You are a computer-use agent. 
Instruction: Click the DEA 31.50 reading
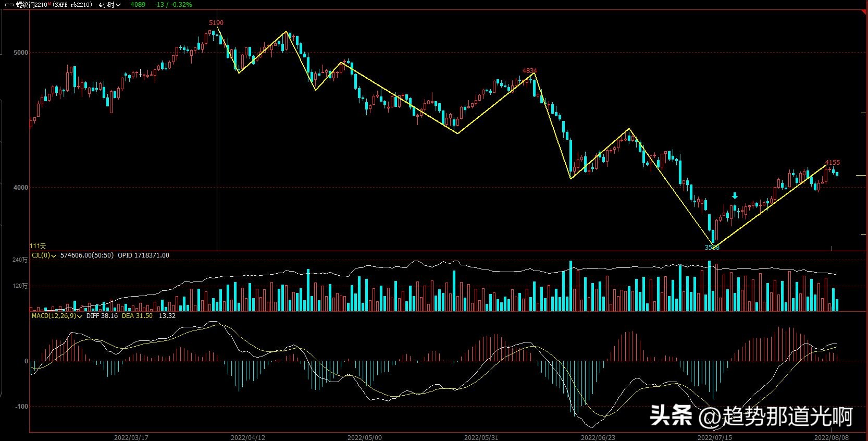click(x=137, y=316)
